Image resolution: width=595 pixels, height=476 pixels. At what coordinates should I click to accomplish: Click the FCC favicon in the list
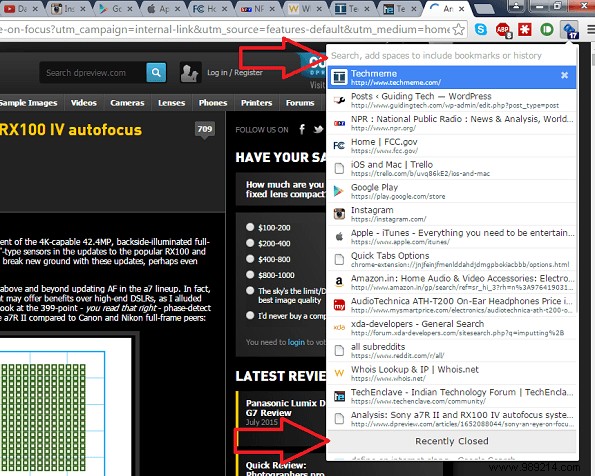339,145
